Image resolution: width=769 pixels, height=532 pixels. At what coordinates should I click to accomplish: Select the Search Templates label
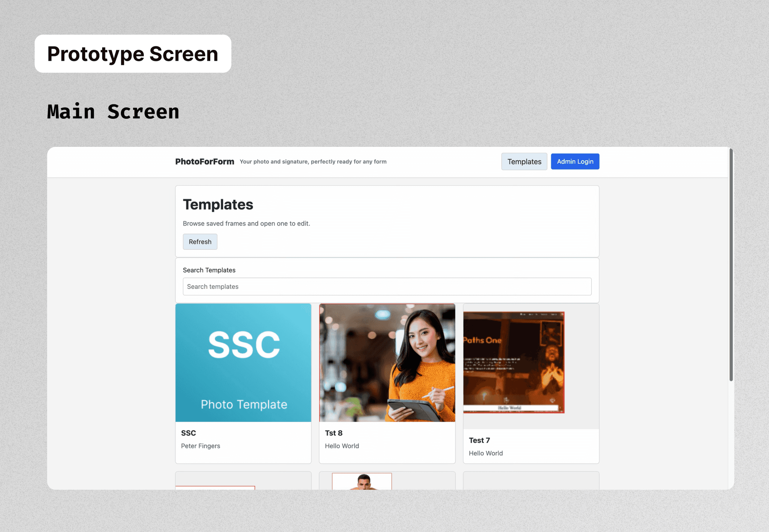pos(209,270)
